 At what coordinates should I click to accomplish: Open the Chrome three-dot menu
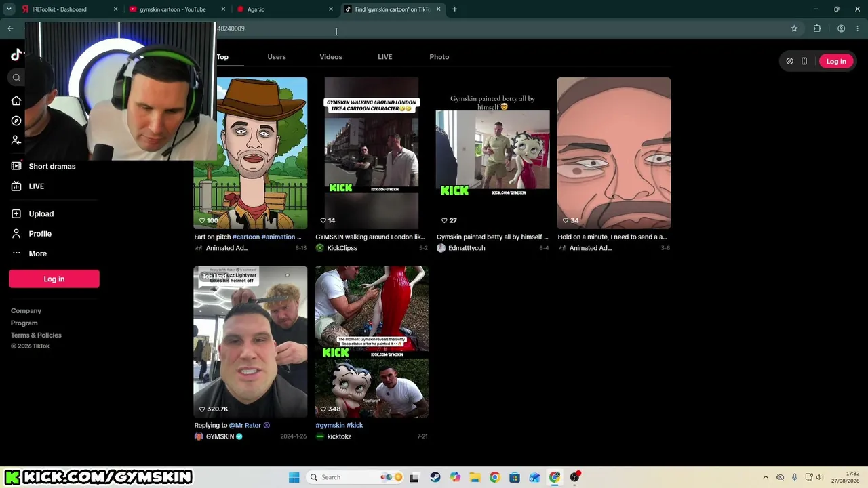pos(858,28)
